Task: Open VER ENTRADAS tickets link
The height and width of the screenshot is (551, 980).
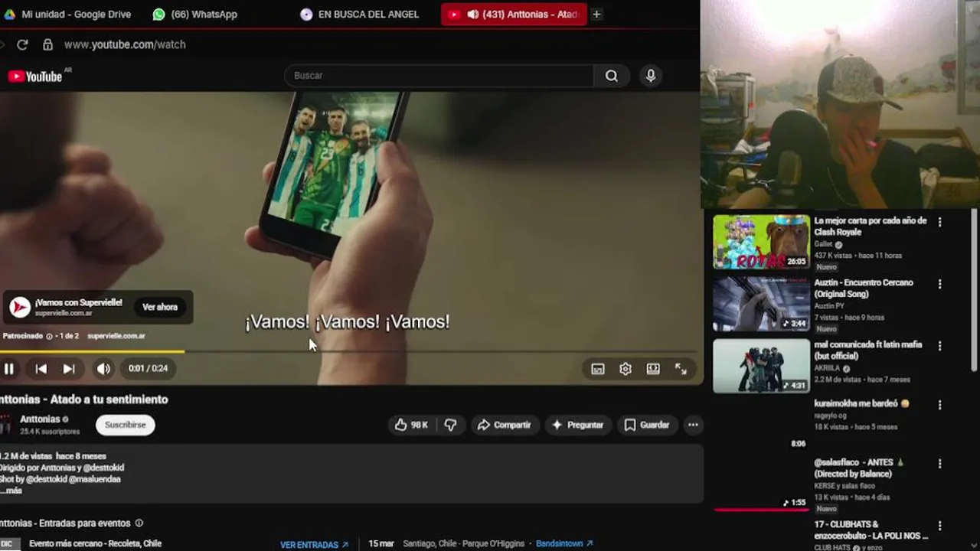Action: point(314,545)
